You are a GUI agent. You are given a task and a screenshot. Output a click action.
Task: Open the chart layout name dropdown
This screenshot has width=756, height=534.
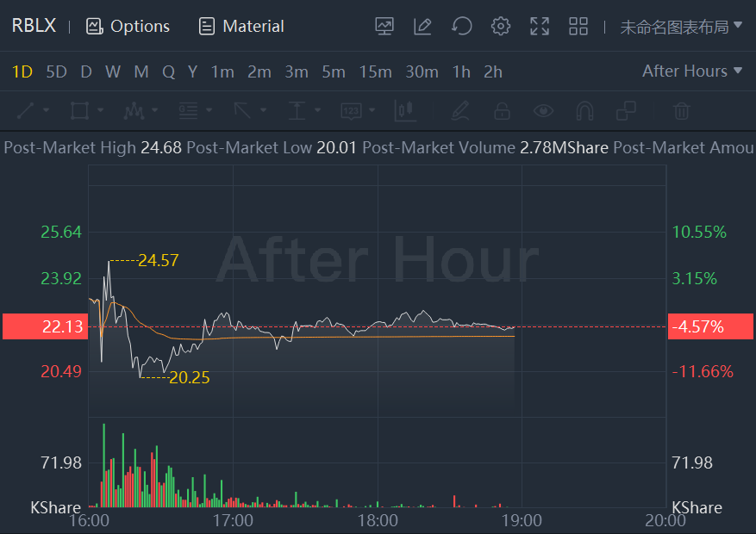pyautogui.click(x=681, y=26)
